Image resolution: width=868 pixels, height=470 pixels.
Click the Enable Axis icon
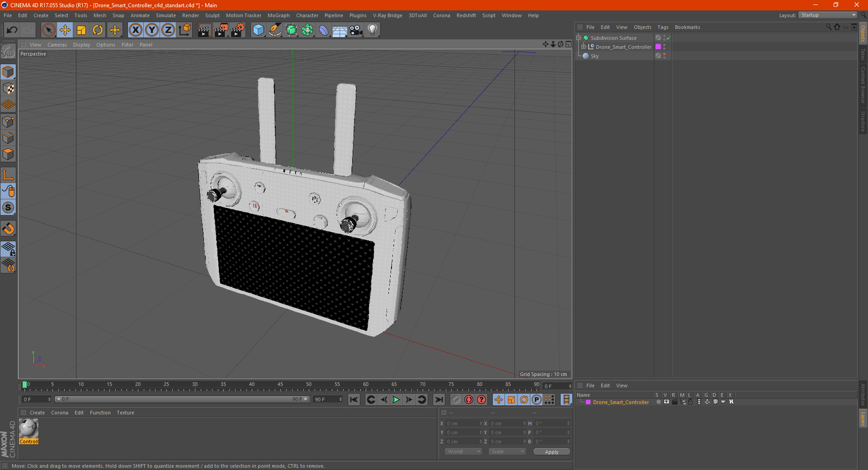pyautogui.click(x=8, y=175)
